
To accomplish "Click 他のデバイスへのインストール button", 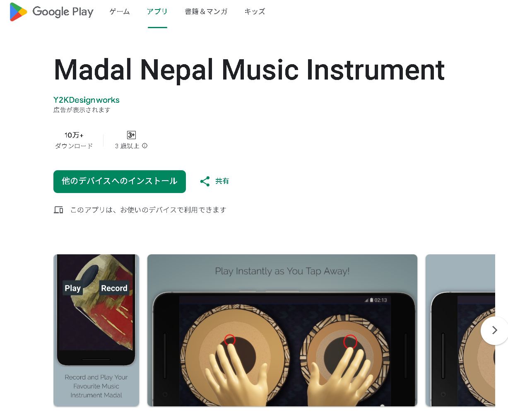I will click(x=120, y=181).
